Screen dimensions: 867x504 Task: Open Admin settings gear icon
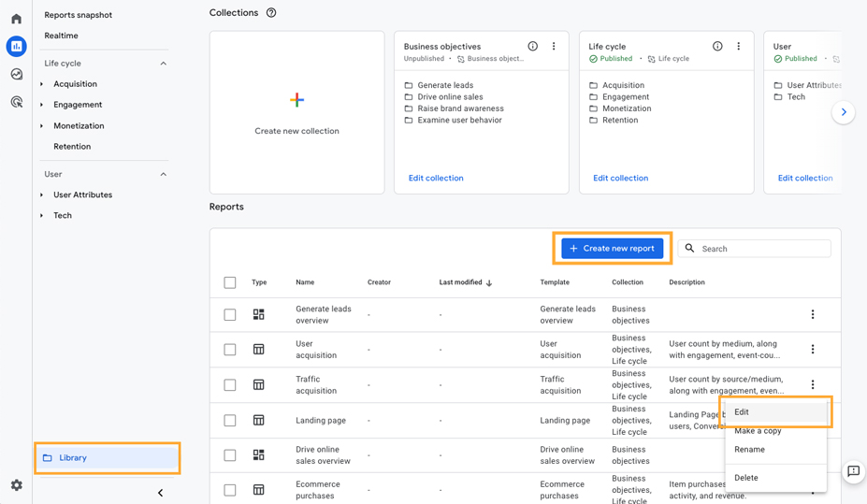coord(17,485)
